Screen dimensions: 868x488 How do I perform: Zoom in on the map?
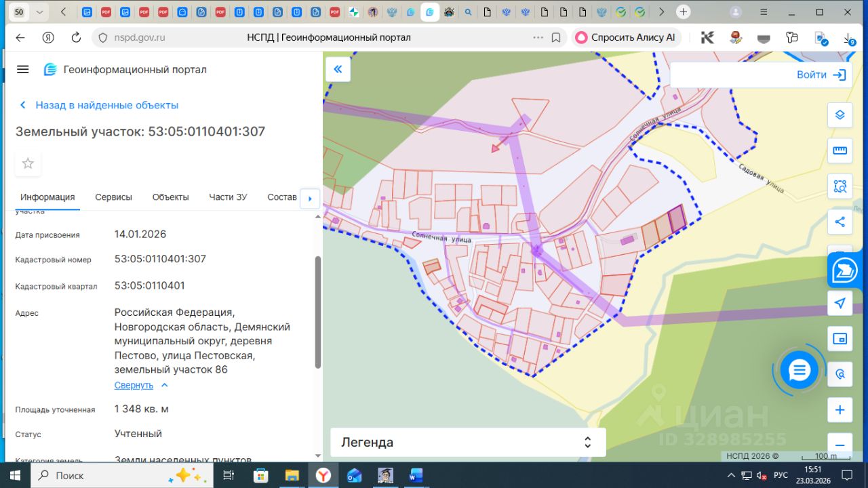(840, 410)
